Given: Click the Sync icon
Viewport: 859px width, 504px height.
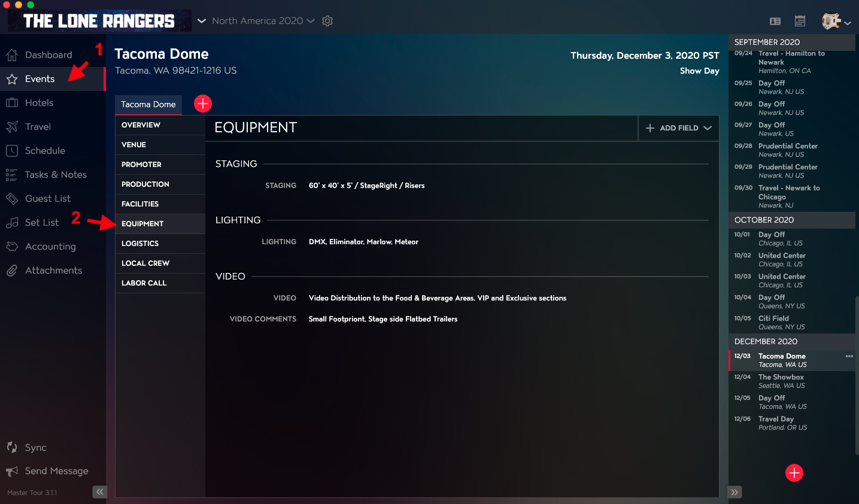Looking at the screenshot, I should pos(12,447).
